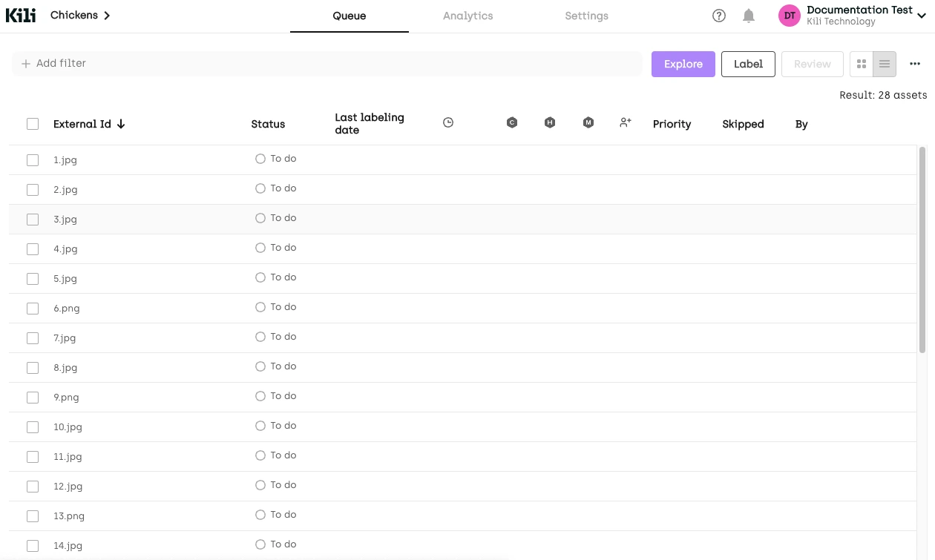
Task: Click the clock column header icon
Action: [448, 123]
